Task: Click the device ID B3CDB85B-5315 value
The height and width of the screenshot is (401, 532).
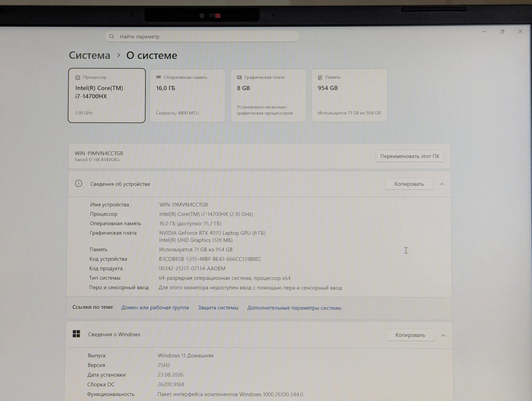Action: pos(210,259)
